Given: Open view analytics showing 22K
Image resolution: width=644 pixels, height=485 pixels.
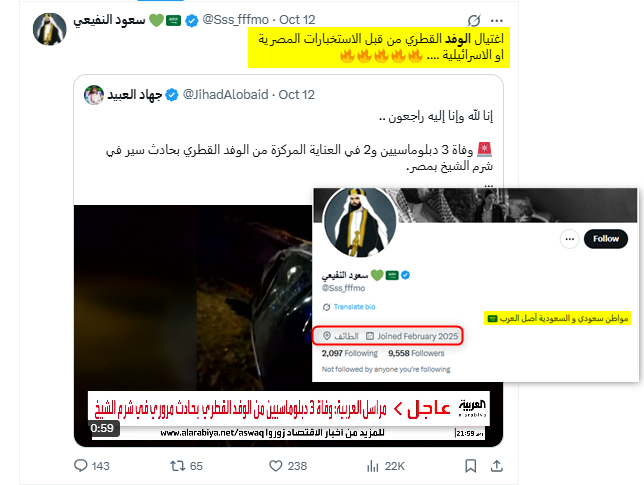Looking at the screenshot, I should pos(373,466).
